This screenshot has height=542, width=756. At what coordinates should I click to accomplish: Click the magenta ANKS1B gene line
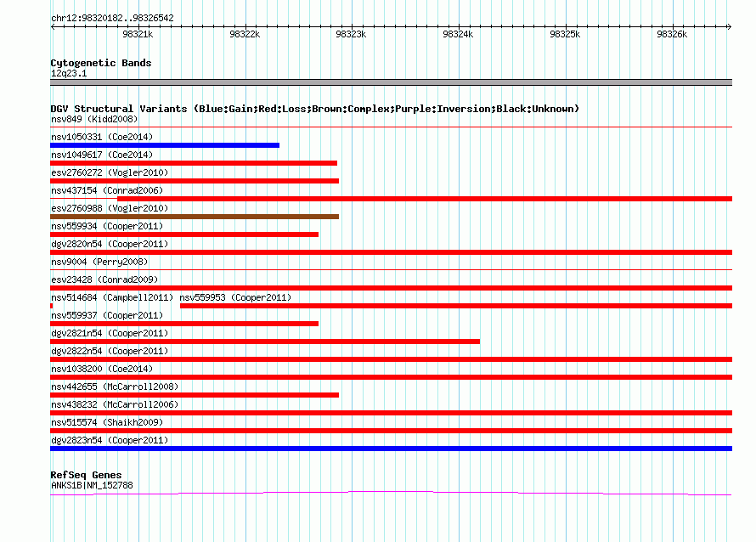point(391,493)
